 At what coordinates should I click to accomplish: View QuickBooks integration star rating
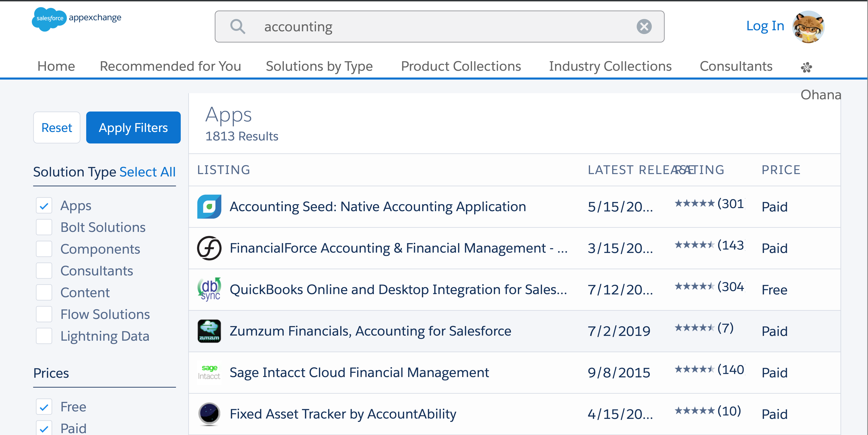(694, 286)
